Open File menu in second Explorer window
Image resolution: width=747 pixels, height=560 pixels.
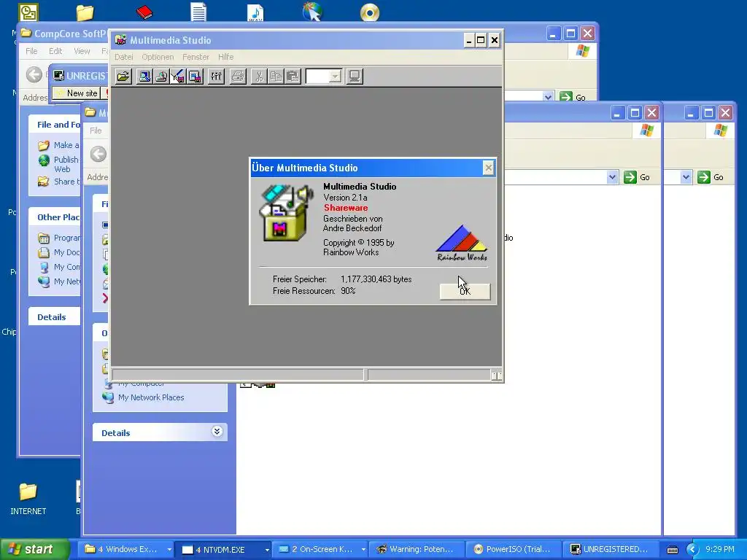click(x=96, y=131)
